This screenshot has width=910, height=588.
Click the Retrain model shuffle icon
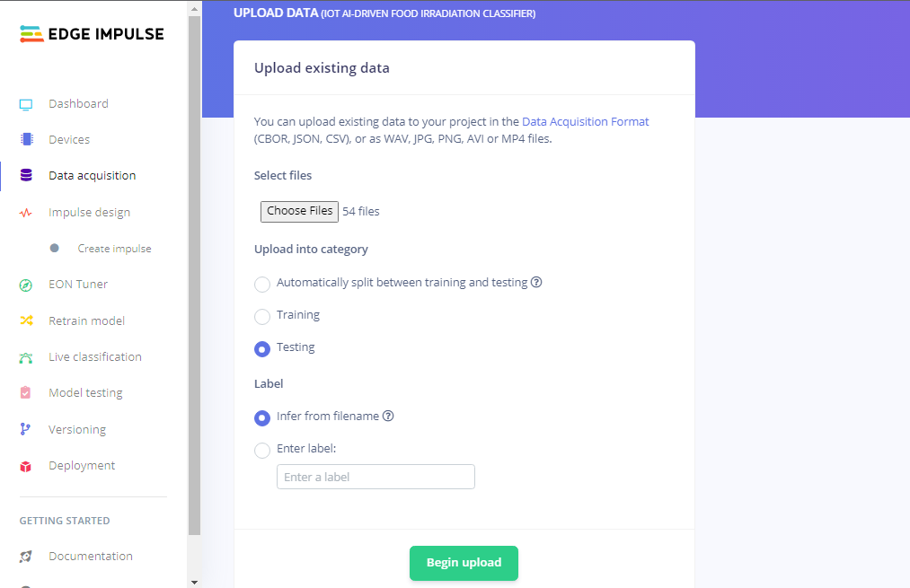[x=26, y=321]
